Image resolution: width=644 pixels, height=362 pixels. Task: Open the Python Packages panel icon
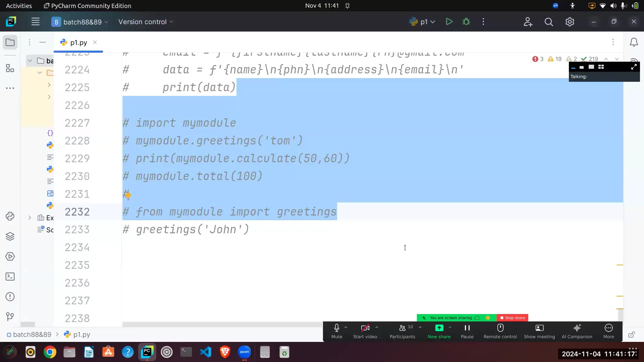(x=10, y=236)
